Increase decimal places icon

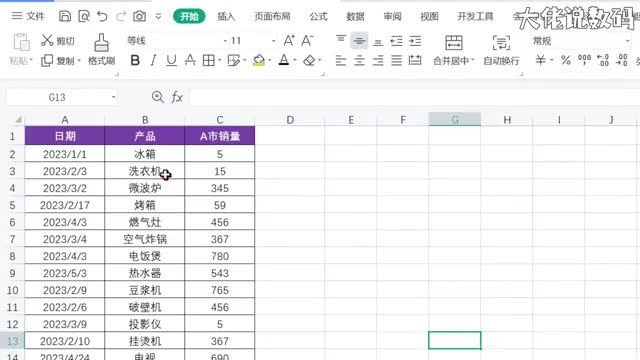coord(603,60)
